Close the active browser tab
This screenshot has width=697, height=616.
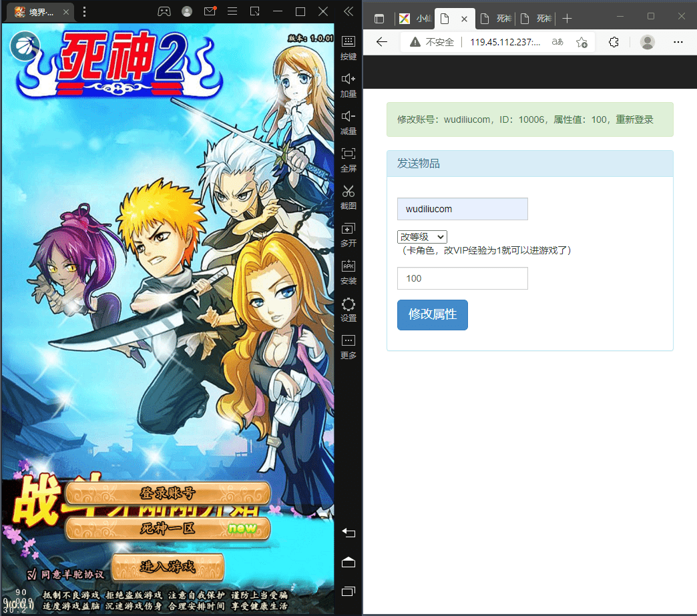point(464,19)
